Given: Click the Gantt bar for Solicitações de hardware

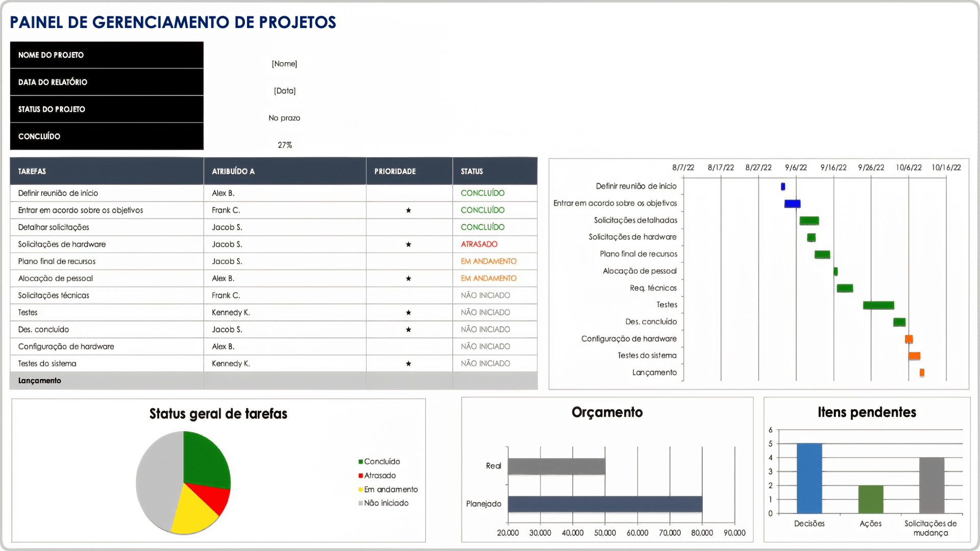Looking at the screenshot, I should point(811,238).
